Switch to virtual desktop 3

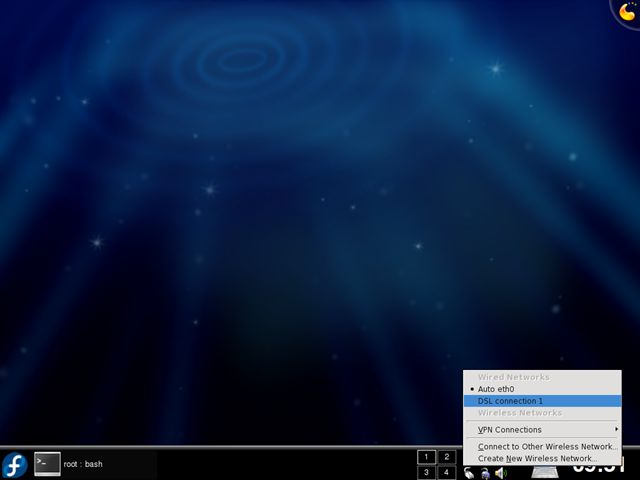(x=426, y=472)
